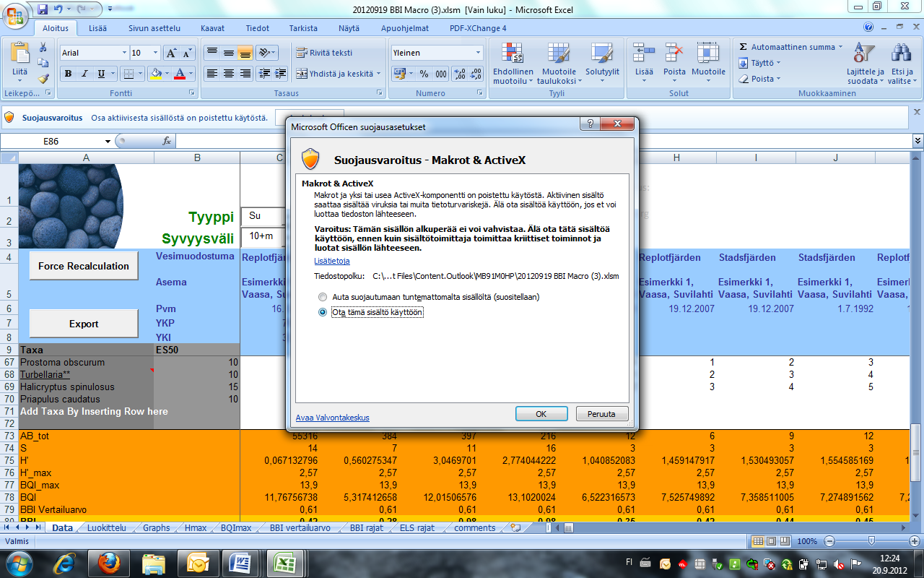Click the Cut scissors icon
Screen dimensions: 924x578
pyautogui.click(x=43, y=48)
